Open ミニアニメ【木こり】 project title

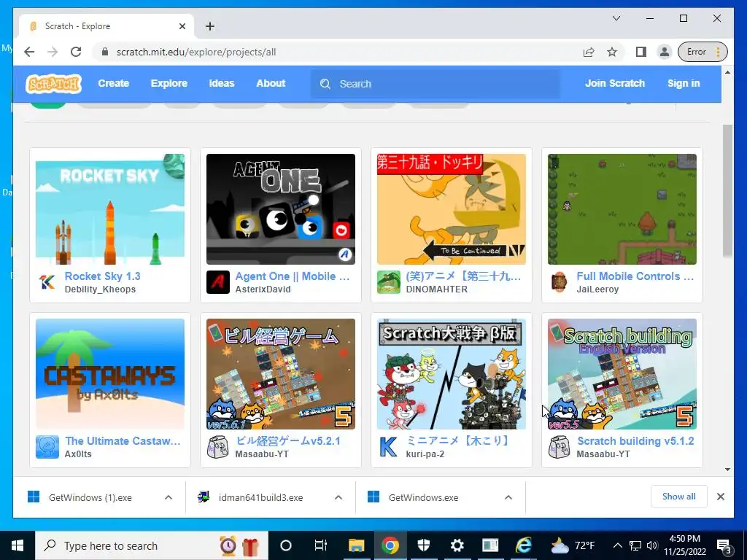tap(457, 441)
